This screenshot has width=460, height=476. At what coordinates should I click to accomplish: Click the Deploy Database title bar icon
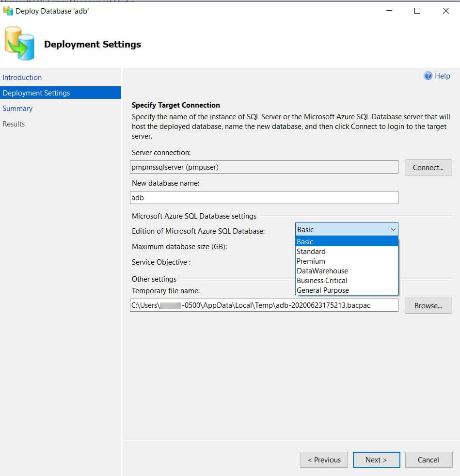(8, 11)
